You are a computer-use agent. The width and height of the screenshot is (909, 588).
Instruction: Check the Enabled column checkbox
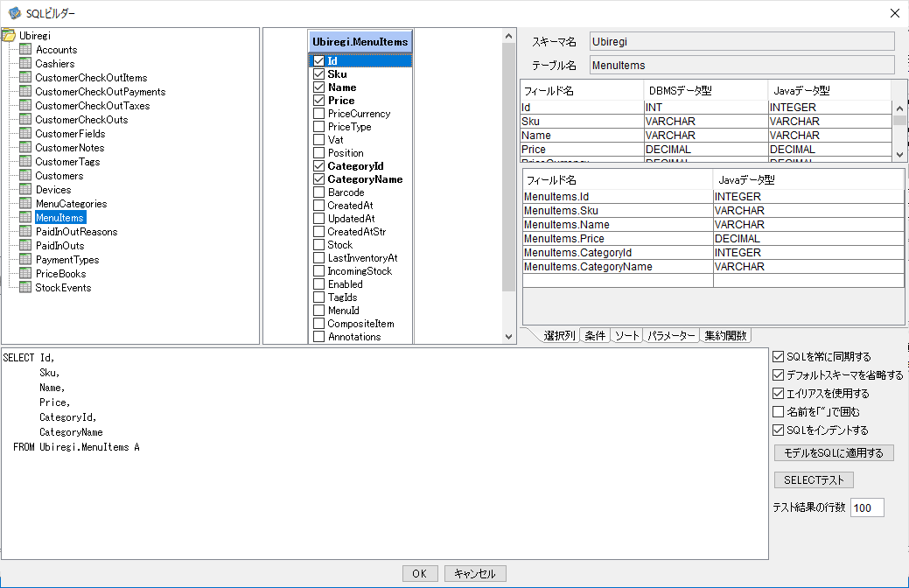[318, 284]
